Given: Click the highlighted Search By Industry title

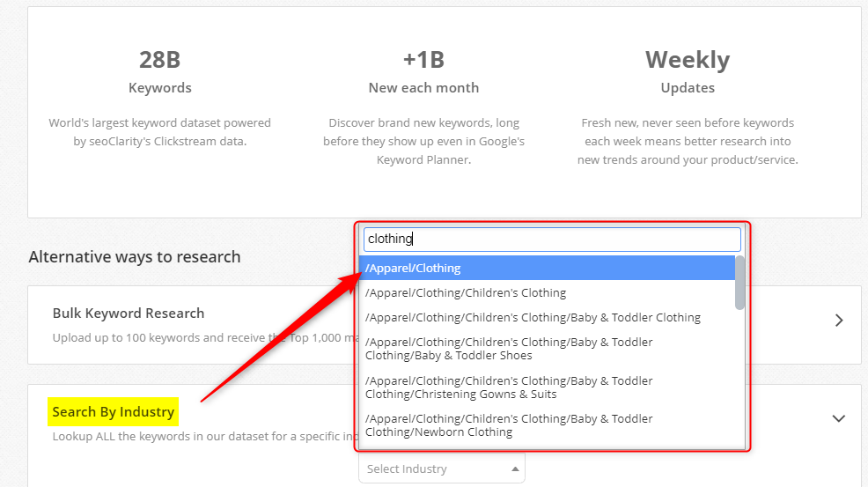Looking at the screenshot, I should click(113, 411).
